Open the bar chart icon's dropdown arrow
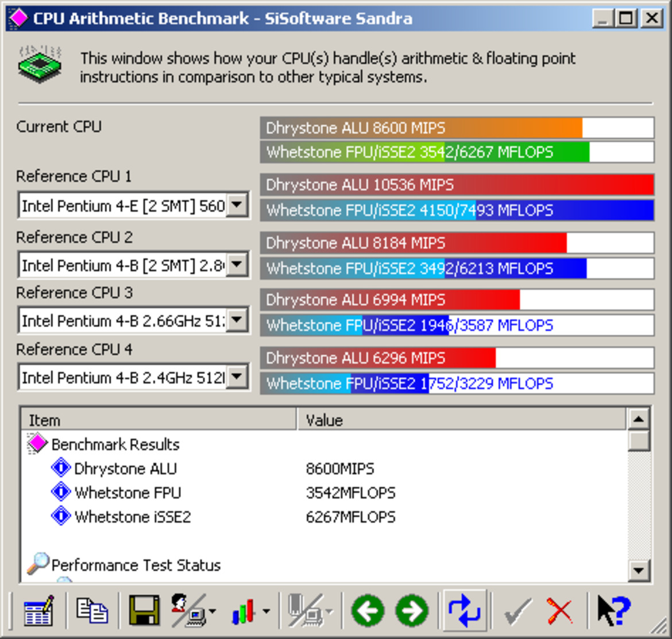 pyautogui.click(x=266, y=611)
